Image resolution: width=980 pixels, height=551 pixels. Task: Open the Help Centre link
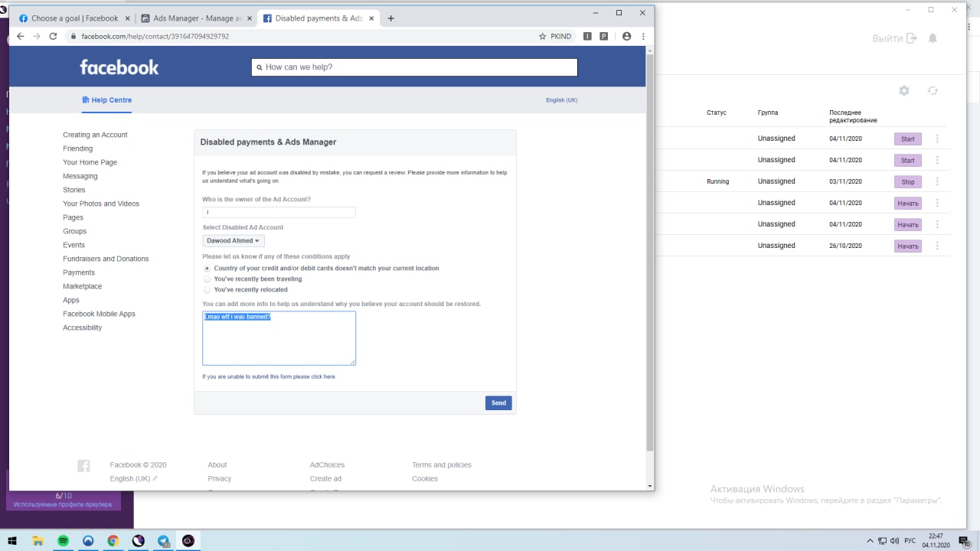(x=111, y=100)
